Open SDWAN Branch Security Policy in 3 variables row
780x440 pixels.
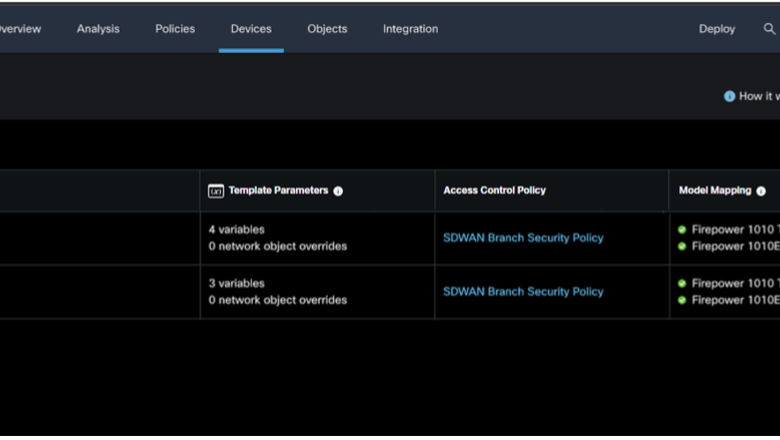[523, 292]
